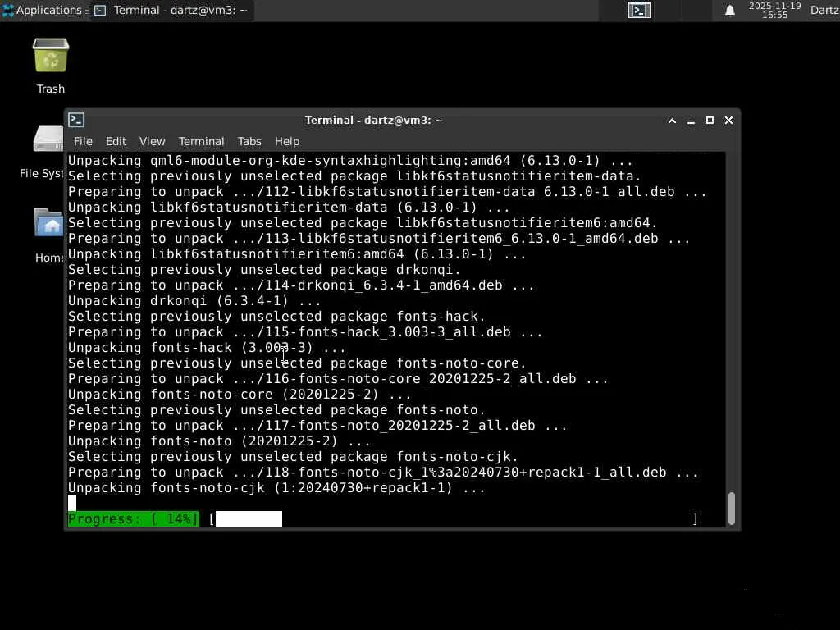Screen dimensions: 840x630
Task: Open the Terminal menu
Action: pos(202,141)
